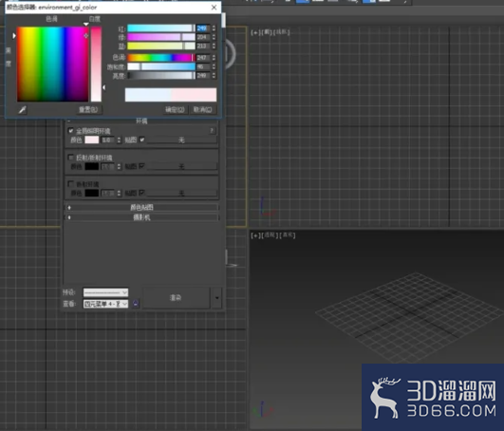The image size is (504, 431).
Task: Click the vertical whiteness gradient bar
Action: point(96,65)
